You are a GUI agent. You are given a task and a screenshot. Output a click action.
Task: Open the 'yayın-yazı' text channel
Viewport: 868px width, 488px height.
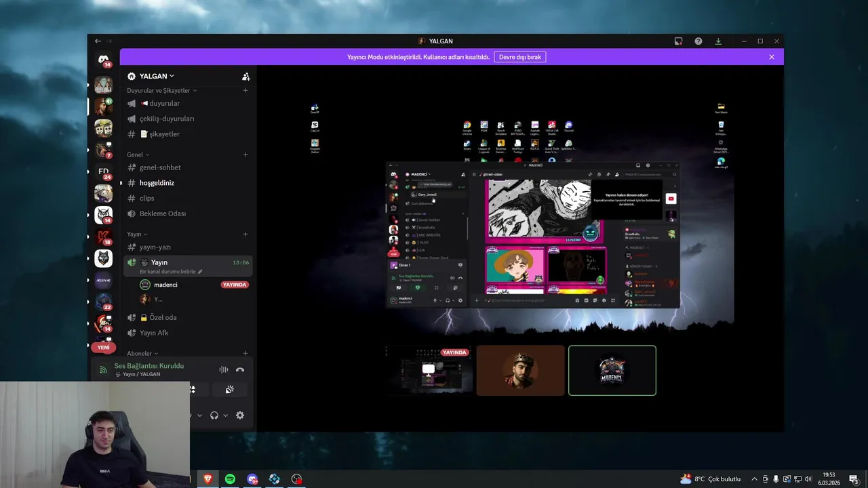(188, 247)
